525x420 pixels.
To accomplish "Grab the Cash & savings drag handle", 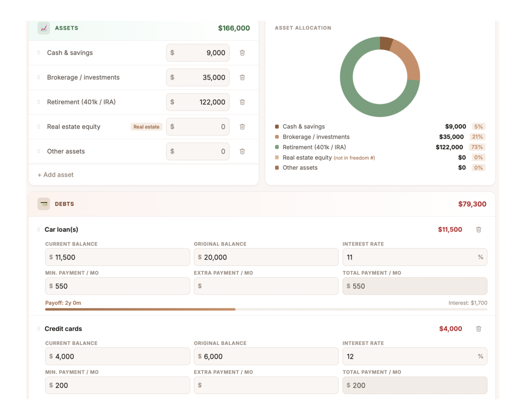I will tap(39, 53).
